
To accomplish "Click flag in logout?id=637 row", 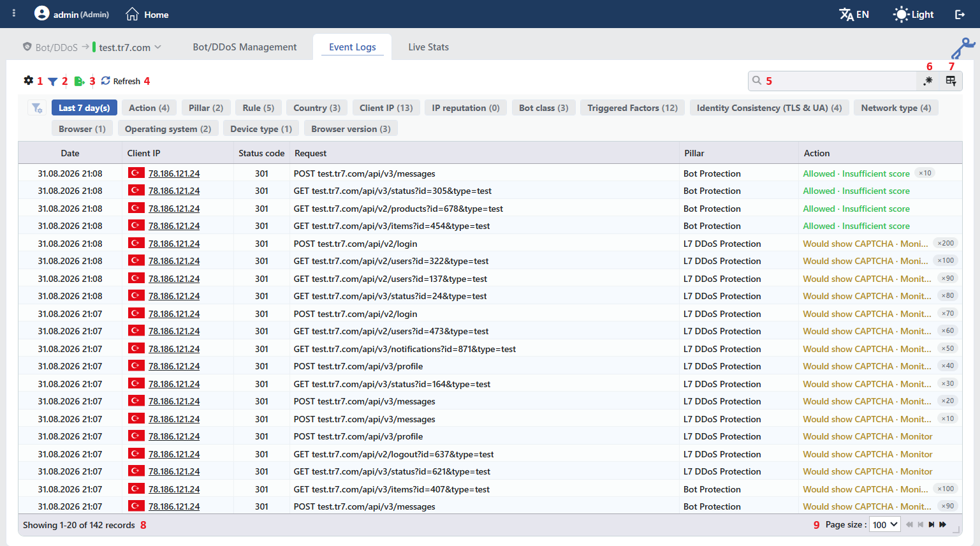I will point(136,454).
